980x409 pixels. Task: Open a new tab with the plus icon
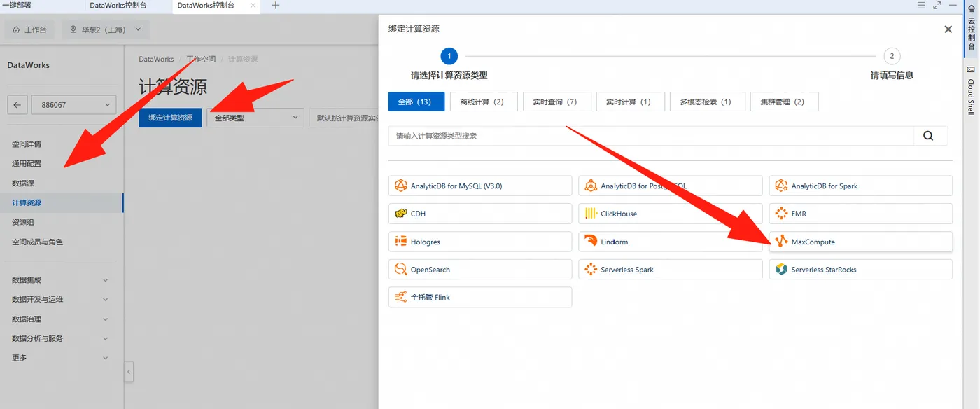[x=275, y=6]
